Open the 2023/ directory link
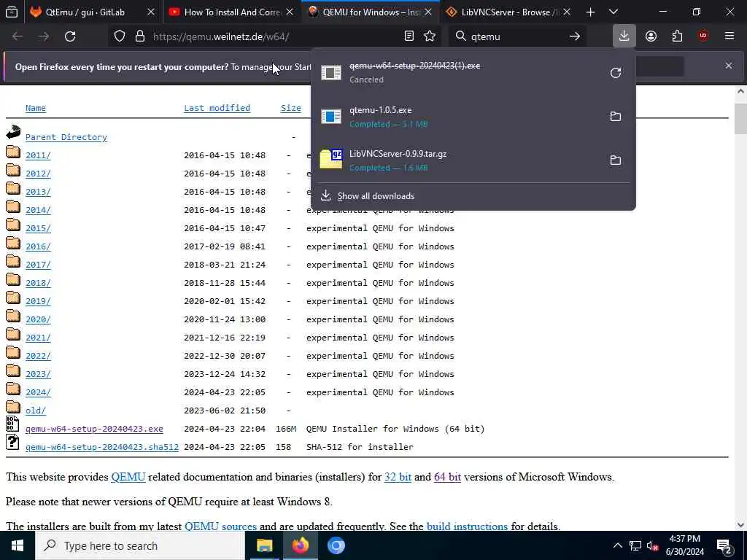747x560 pixels. [x=38, y=374]
